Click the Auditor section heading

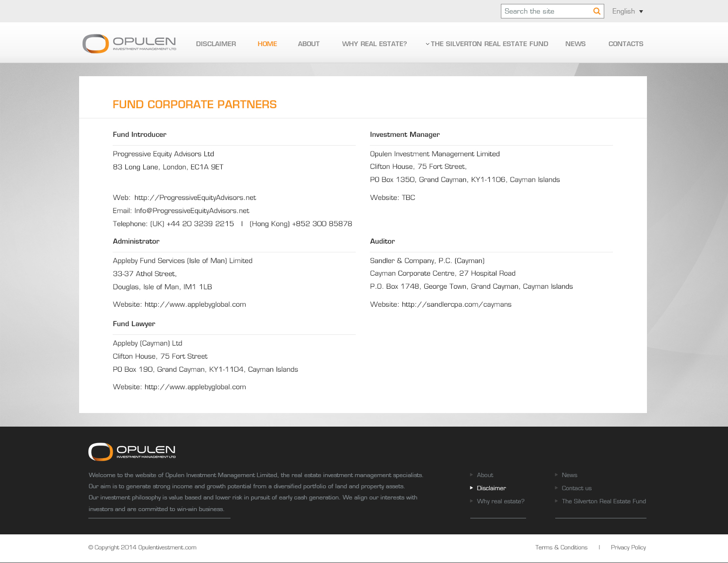pos(382,241)
